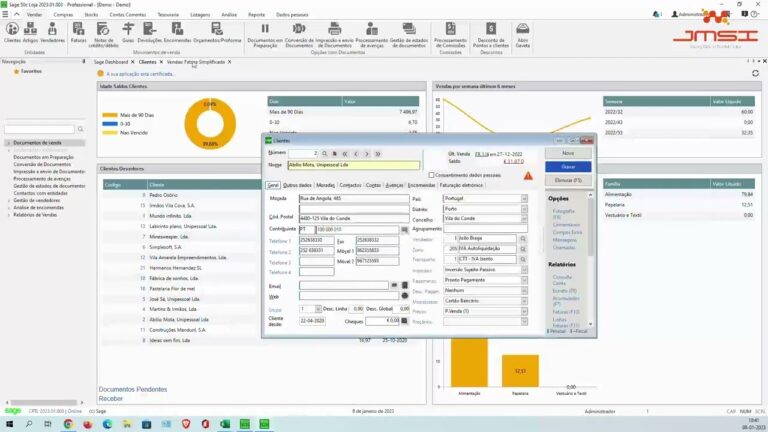Viewport: 768px width, 432px height.
Task: Click lookup icon beside Contribuinte field
Action: click(x=405, y=229)
